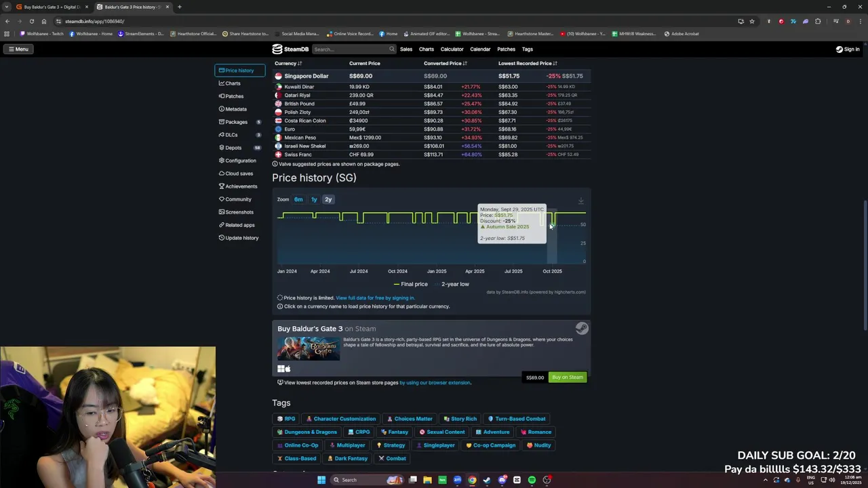Open the SteamDB logo home link
Screen dimensions: 868x488
tap(290, 49)
